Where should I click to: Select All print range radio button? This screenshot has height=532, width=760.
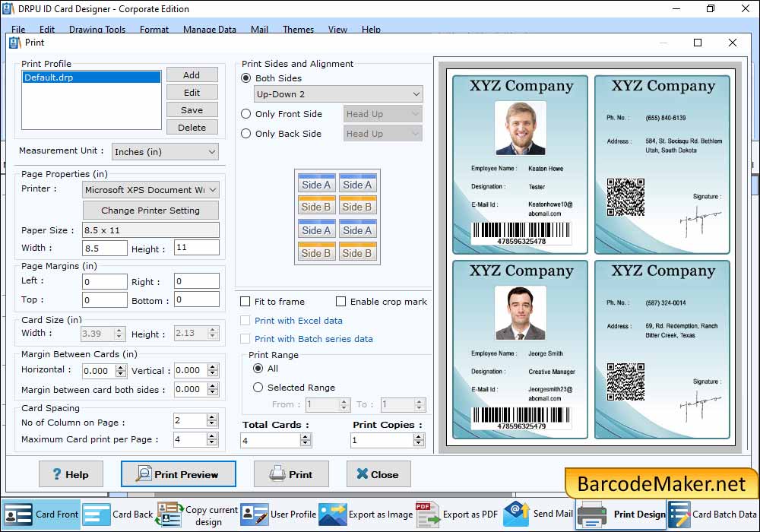click(x=258, y=369)
